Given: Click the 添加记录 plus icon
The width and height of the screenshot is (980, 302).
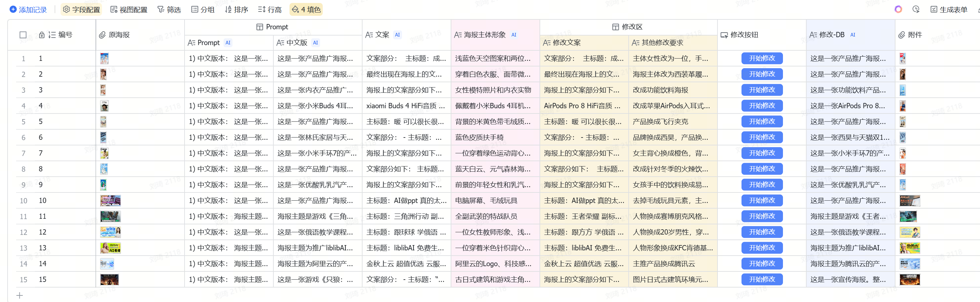Looking at the screenshot, I should tap(13, 10).
